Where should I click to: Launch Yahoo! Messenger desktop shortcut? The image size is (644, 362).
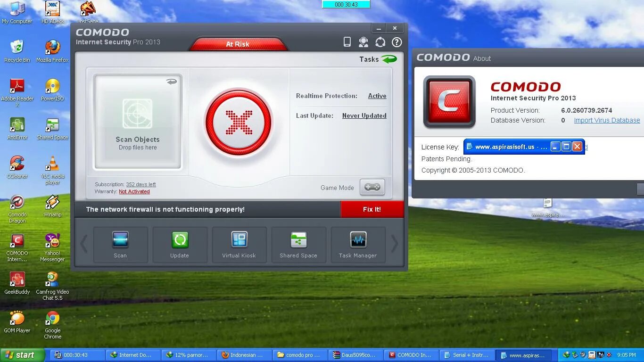[x=52, y=247]
